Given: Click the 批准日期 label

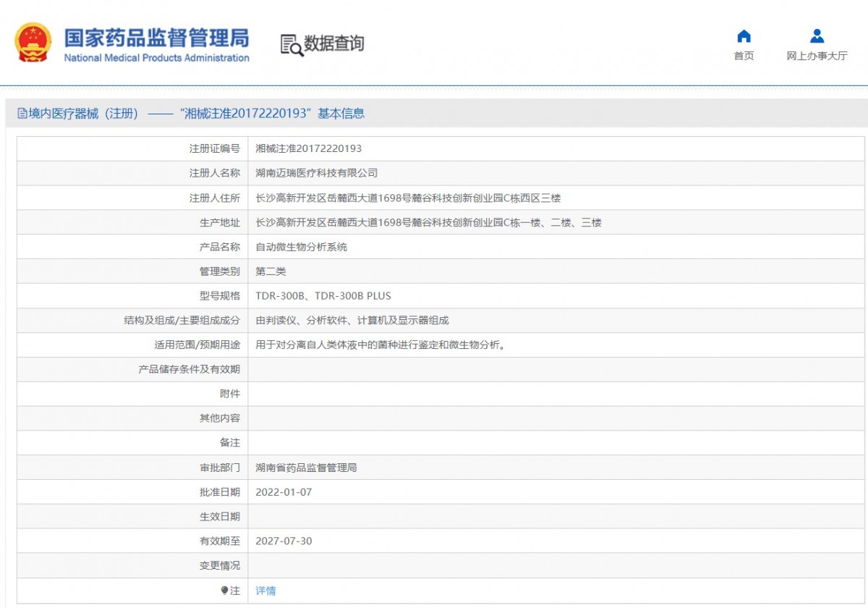Looking at the screenshot, I should point(220,492).
